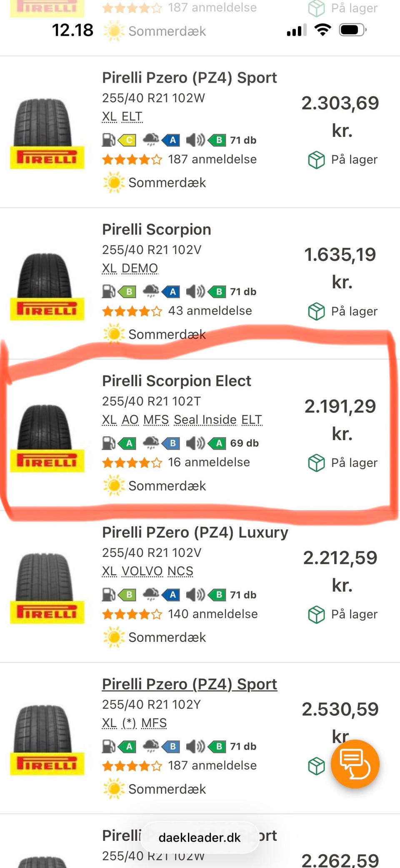Open the Pirelli PZero (PZ4) Luxury title
Screen dimensions: 400x868
(195, 532)
